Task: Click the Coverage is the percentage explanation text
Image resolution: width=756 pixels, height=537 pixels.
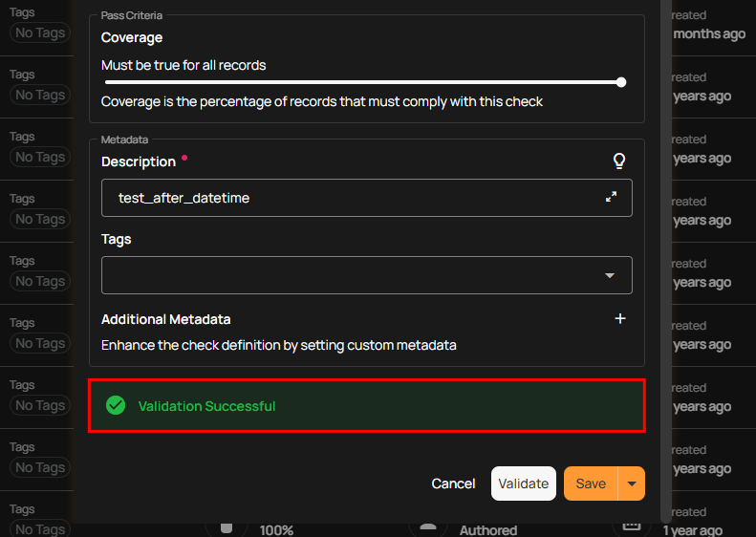Action: 321,101
